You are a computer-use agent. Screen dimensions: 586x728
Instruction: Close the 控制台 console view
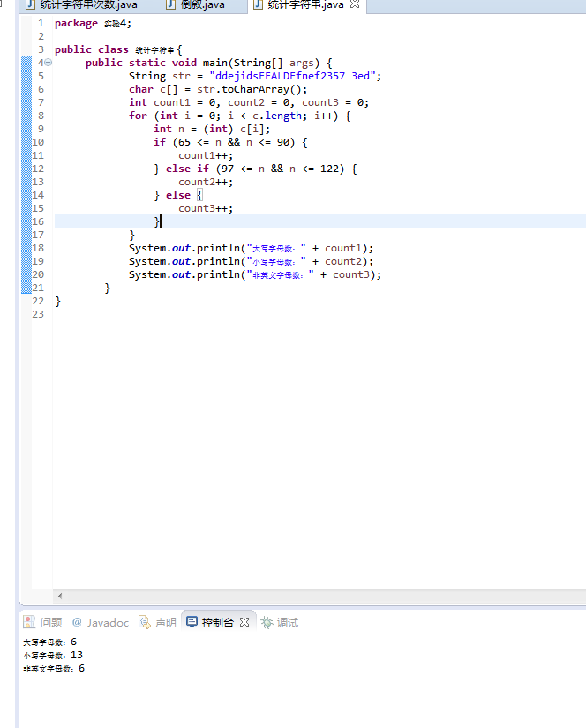[x=244, y=622]
